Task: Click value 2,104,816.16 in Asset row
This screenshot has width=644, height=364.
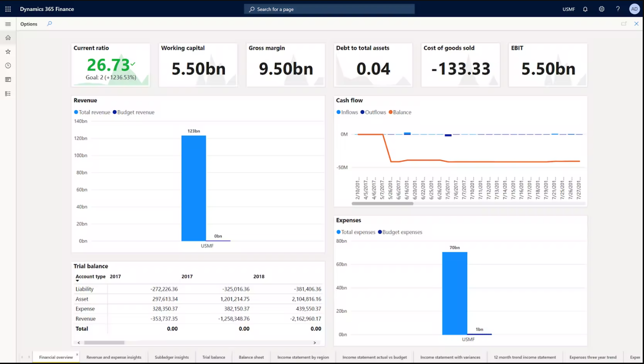Action: (x=306, y=299)
